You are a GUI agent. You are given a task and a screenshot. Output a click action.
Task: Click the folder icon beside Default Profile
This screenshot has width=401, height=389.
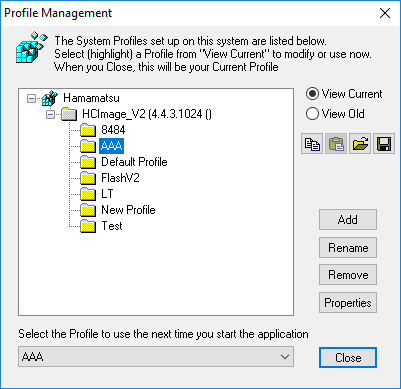[x=88, y=162]
